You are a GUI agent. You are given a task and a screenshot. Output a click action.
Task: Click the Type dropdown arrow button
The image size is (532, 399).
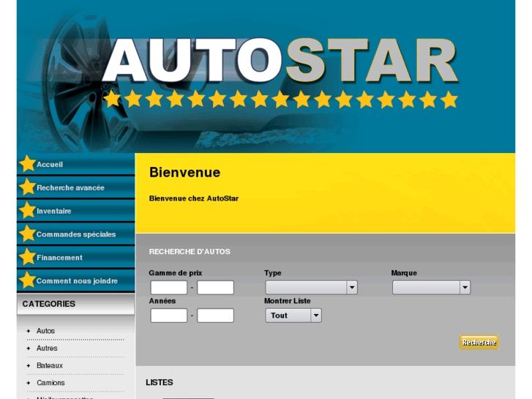point(352,288)
